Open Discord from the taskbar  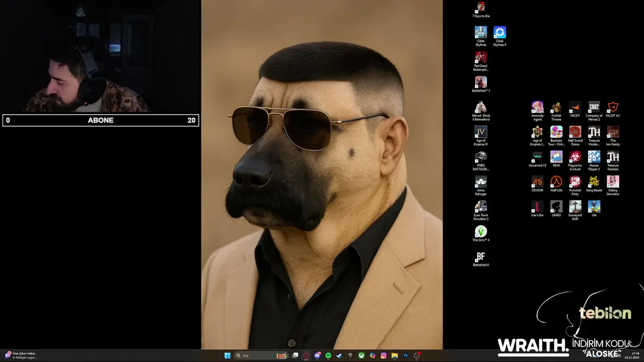tap(317, 355)
